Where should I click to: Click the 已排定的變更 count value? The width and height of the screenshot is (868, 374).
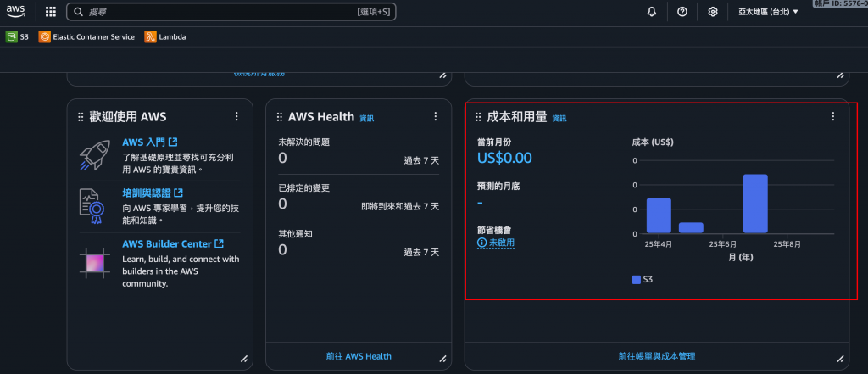(282, 204)
